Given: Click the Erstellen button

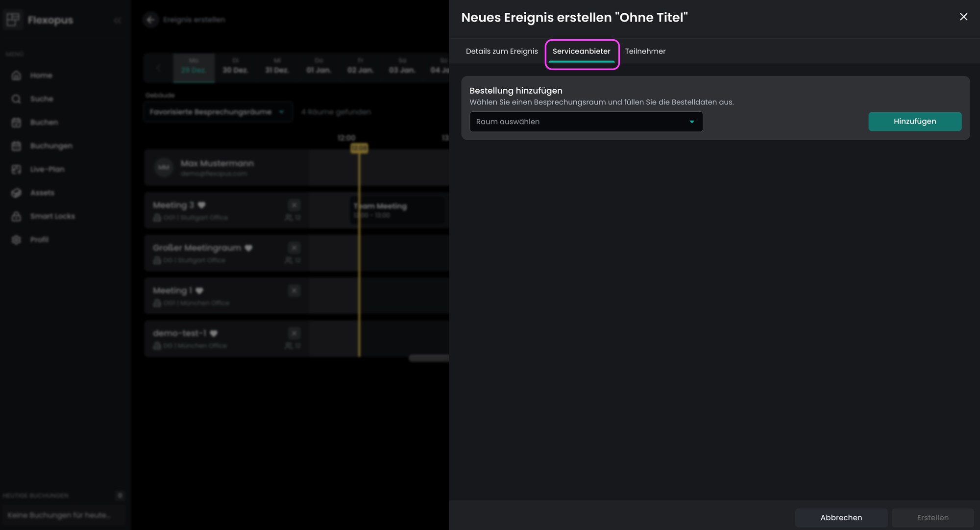Looking at the screenshot, I should [932, 518].
